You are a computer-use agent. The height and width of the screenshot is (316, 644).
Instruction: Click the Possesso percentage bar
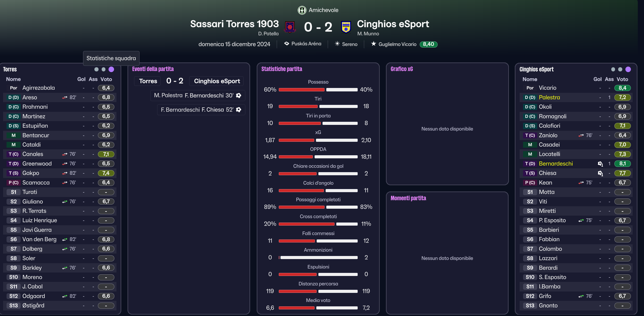pyautogui.click(x=318, y=90)
